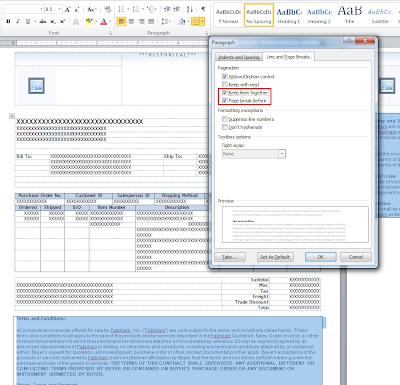Toggle Widow/Orphan control checkbox
The image size is (400, 385).
pos(225,76)
